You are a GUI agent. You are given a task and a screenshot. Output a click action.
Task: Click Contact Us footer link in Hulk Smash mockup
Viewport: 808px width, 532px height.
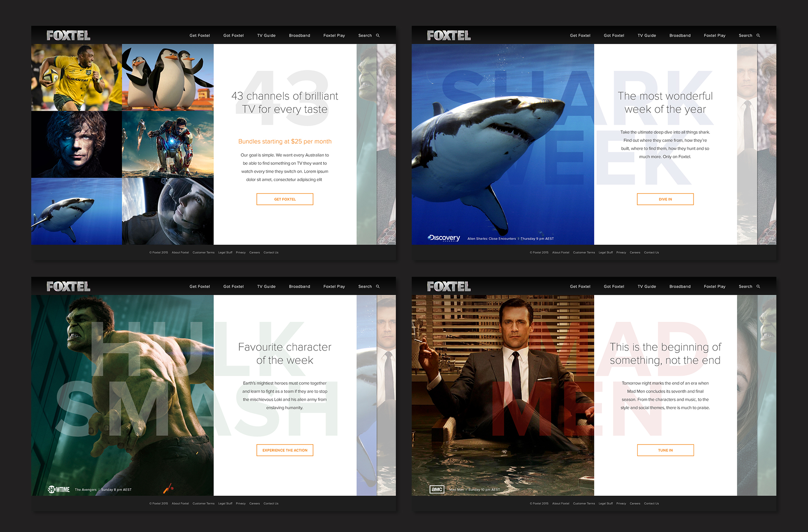pyautogui.click(x=271, y=503)
